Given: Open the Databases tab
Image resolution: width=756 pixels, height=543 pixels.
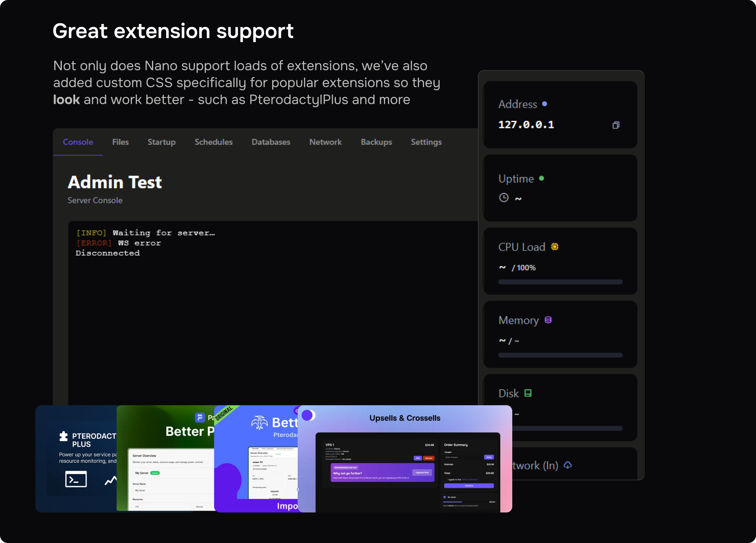Looking at the screenshot, I should (x=271, y=142).
